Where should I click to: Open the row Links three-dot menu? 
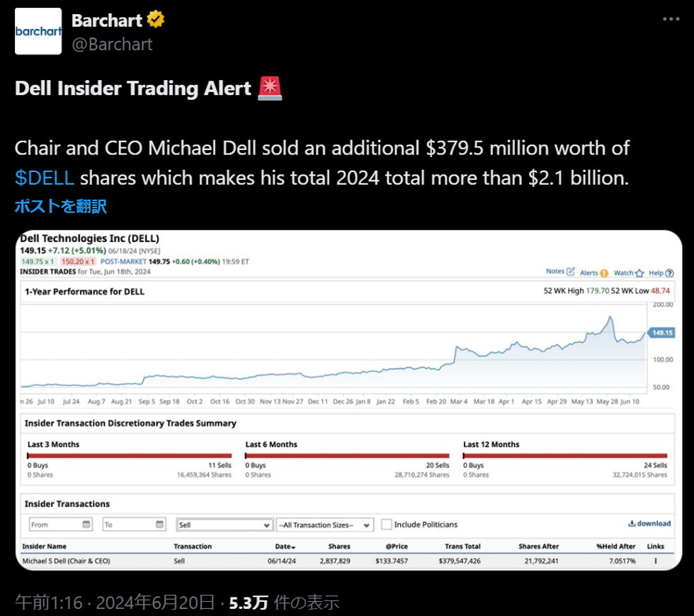pos(655,561)
